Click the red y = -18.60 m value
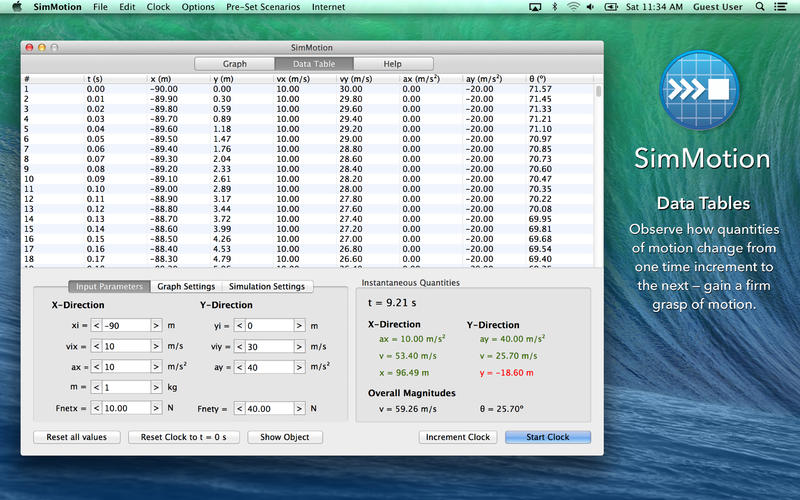This screenshot has width=800, height=500. pyautogui.click(x=506, y=373)
